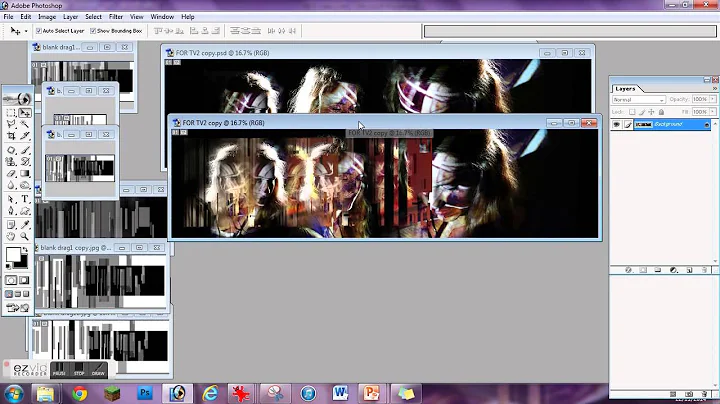
Task: Click the background color swatch
Action: (22, 263)
